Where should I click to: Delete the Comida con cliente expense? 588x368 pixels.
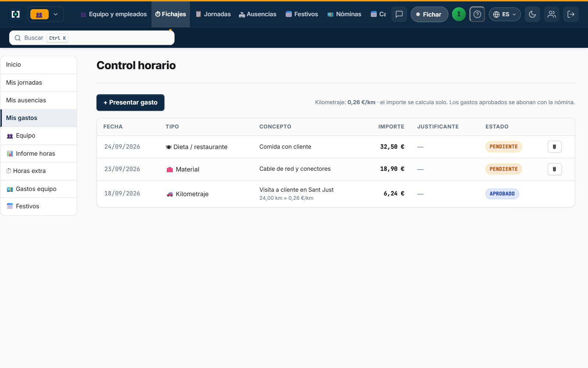pos(555,146)
